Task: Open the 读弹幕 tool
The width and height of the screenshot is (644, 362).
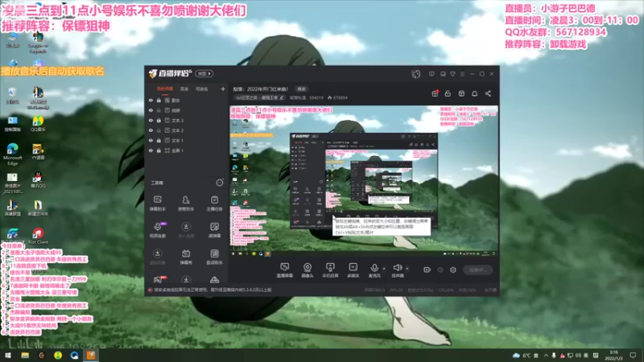Action: [214, 230]
